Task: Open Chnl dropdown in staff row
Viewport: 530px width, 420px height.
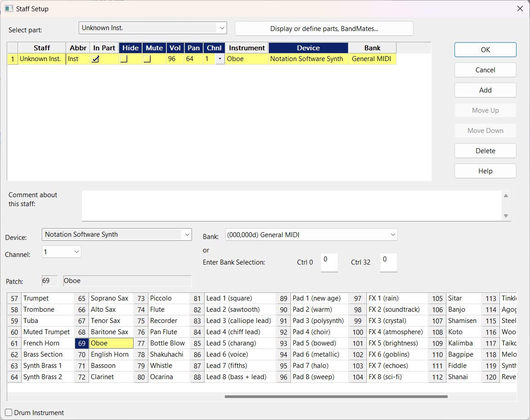Action: (x=220, y=59)
